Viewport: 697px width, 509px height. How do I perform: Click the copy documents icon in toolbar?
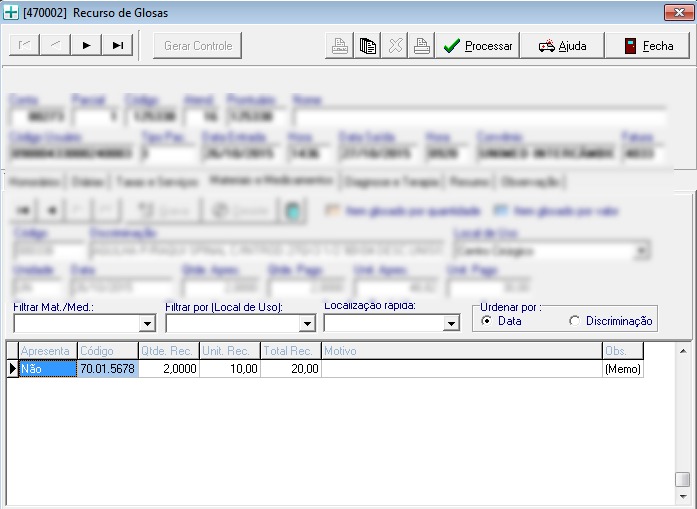click(368, 45)
